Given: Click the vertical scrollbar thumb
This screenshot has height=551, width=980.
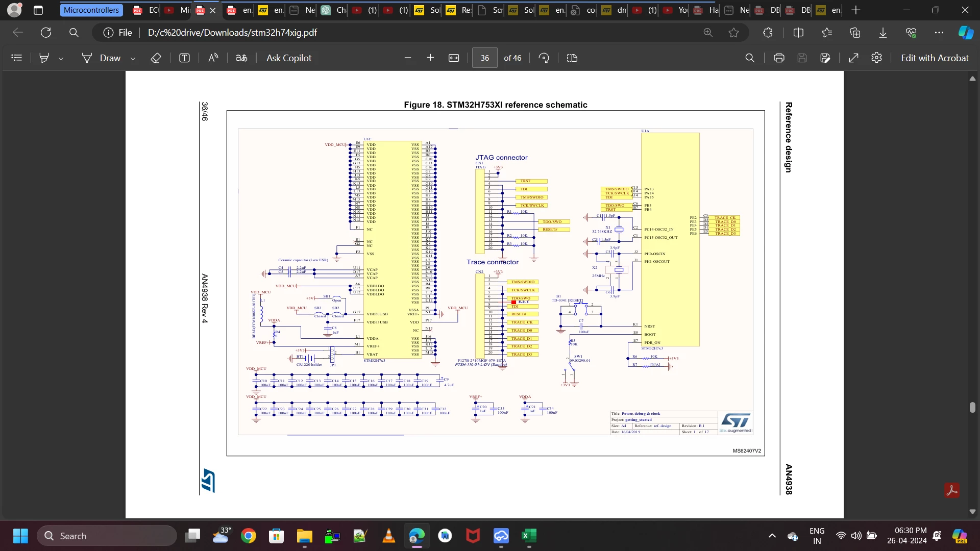Looking at the screenshot, I should [x=973, y=407].
